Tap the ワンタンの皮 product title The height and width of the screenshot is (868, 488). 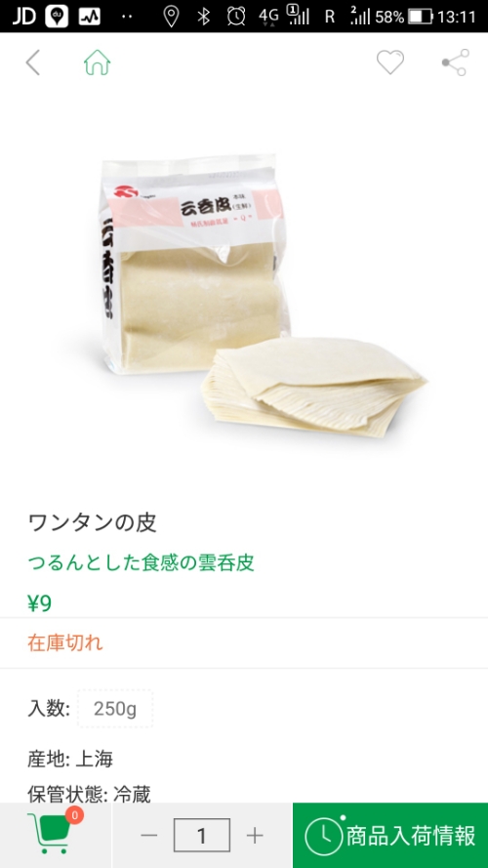click(x=93, y=522)
